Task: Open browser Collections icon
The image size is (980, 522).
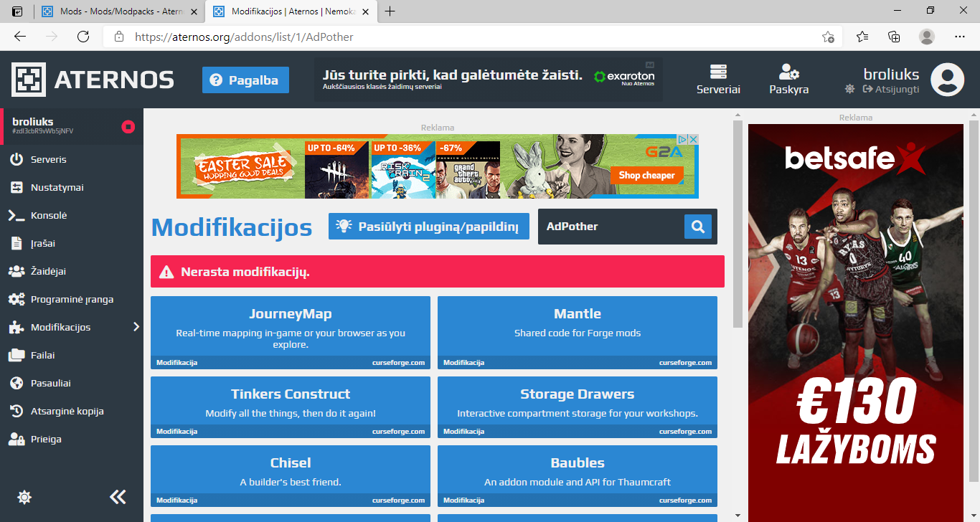Action: (x=894, y=37)
